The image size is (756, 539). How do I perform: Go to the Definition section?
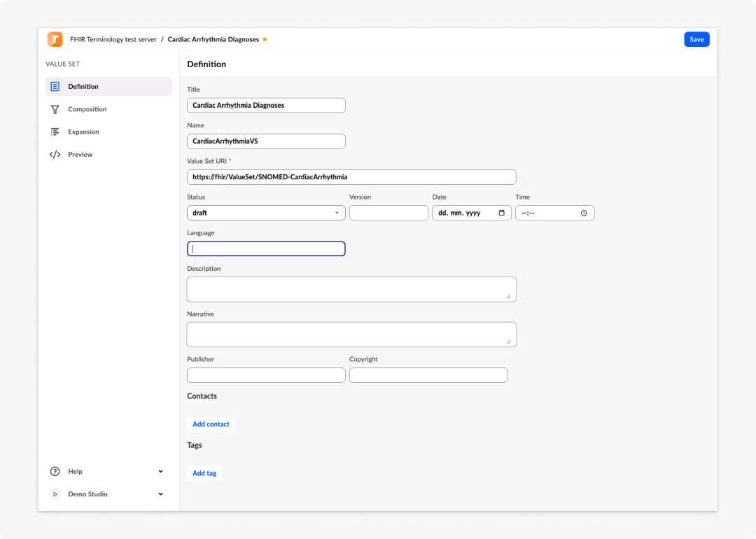tap(108, 86)
